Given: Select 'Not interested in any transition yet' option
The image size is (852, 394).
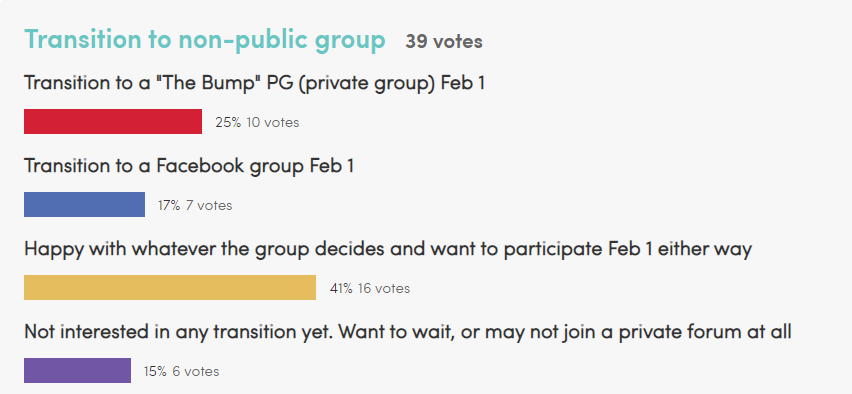Looking at the screenshot, I should (408, 332).
